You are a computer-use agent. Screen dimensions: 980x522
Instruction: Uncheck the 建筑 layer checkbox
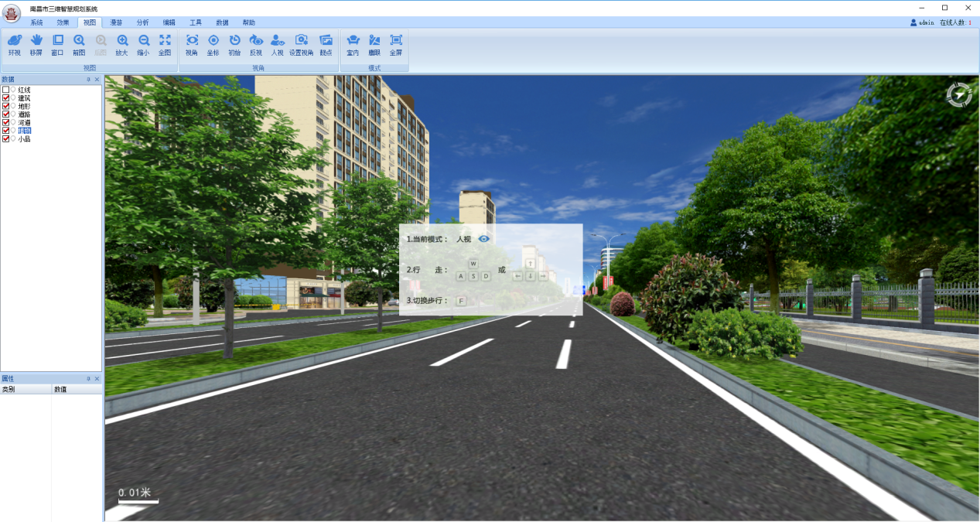click(x=6, y=98)
